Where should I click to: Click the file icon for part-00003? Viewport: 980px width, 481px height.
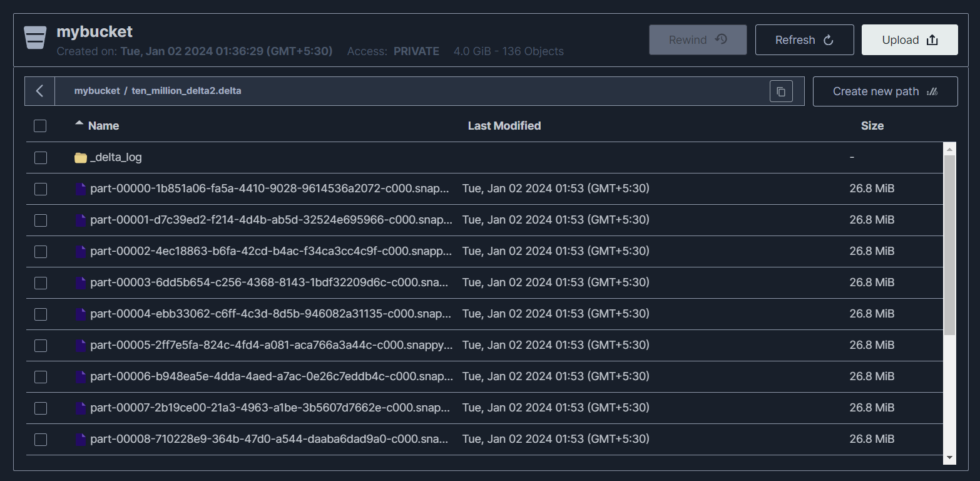[x=81, y=283]
